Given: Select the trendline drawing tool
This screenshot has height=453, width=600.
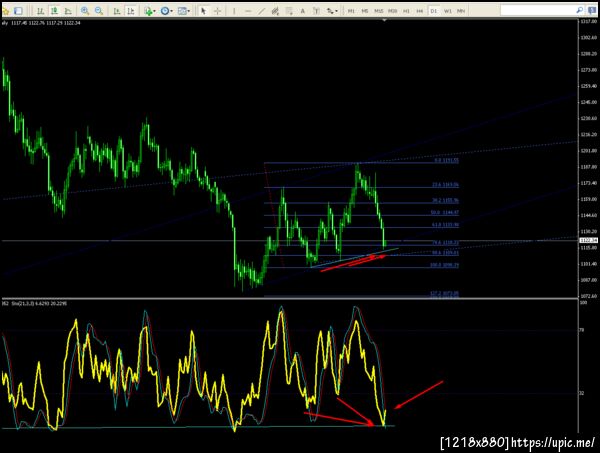Looking at the screenshot, I should 261,11.
